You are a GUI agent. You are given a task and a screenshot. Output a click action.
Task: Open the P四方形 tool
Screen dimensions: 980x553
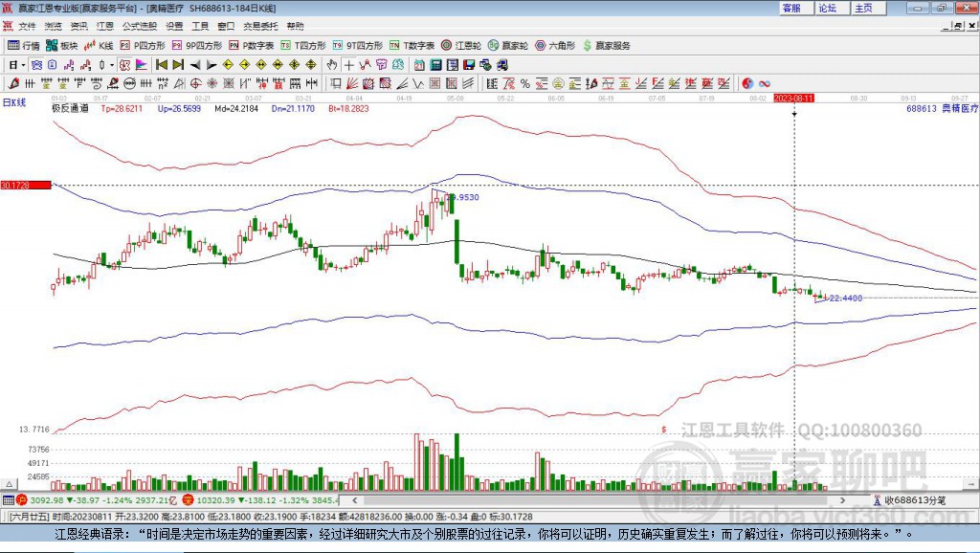point(143,46)
